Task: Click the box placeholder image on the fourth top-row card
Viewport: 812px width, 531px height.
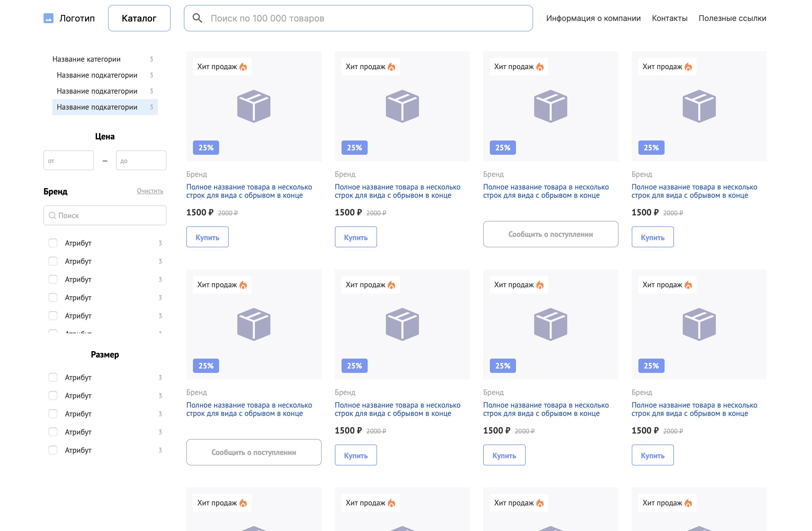Action: [699, 106]
